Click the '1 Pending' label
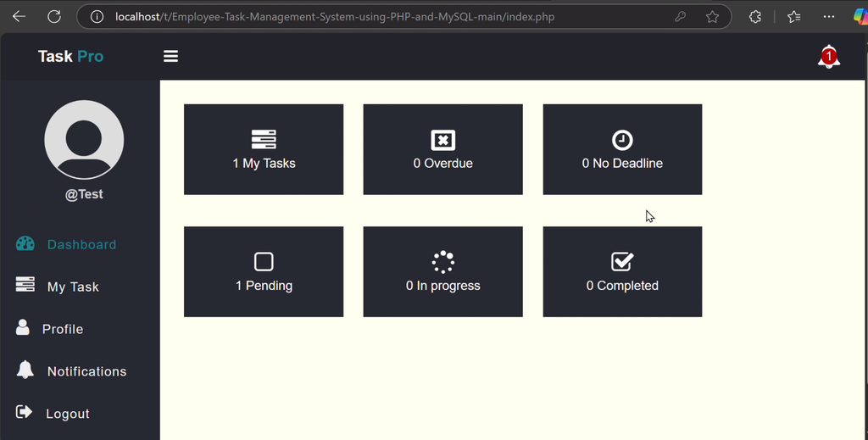Viewport: 868px width, 440px height. coord(264,286)
